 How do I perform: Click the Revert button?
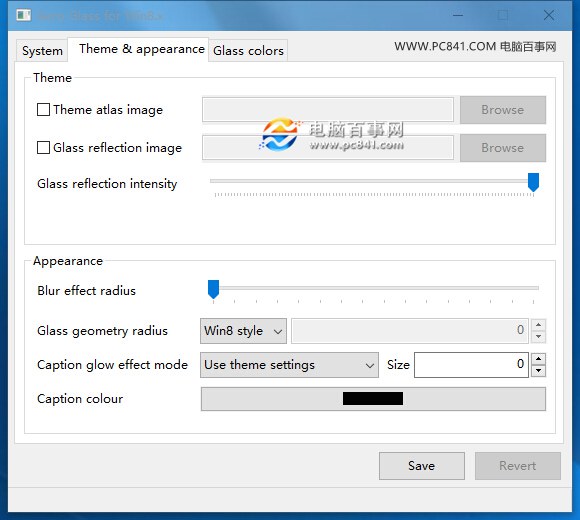coord(517,466)
